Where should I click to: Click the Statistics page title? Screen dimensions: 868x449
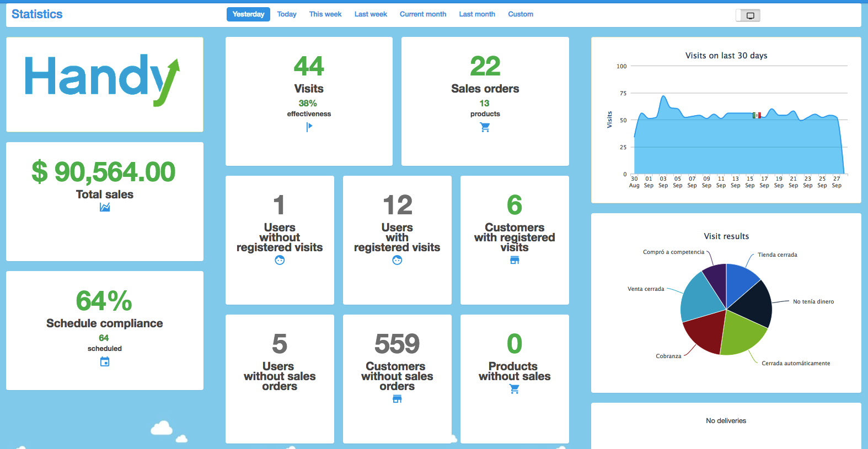click(37, 14)
